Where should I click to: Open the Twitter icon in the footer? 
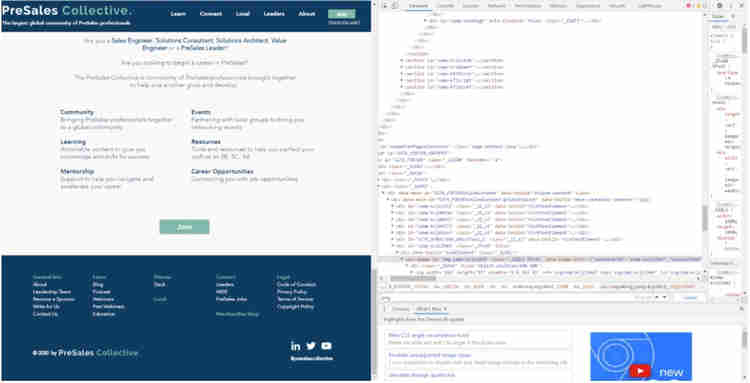[311, 346]
